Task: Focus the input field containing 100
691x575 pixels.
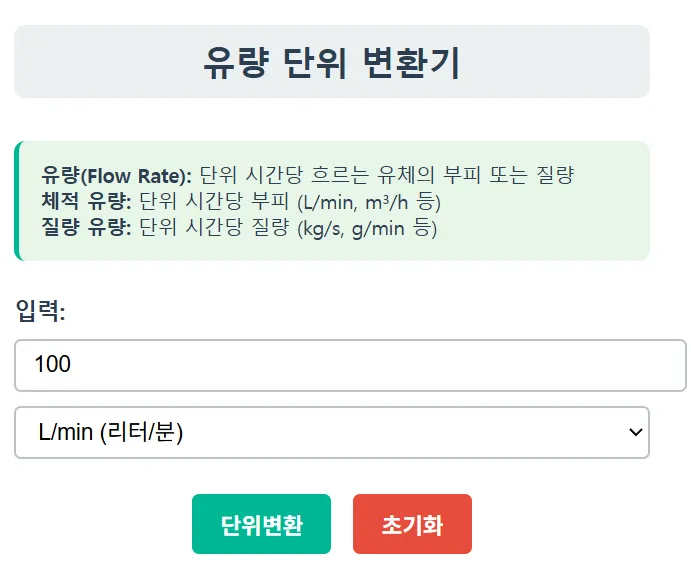Action: click(350, 365)
